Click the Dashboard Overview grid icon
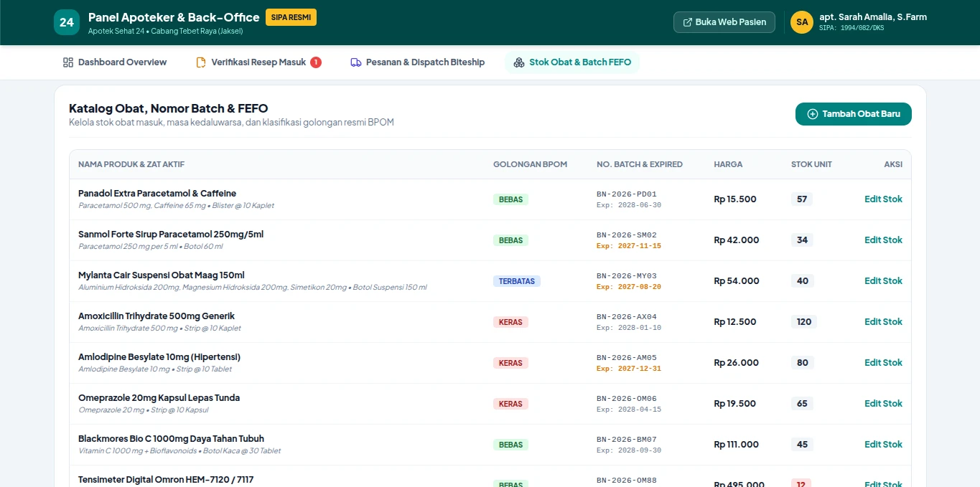Screen dimensions: 980x487 (x=68, y=62)
